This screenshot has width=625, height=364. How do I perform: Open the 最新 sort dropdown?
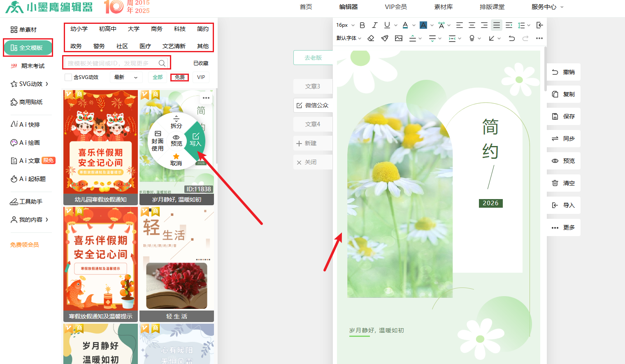click(x=126, y=77)
